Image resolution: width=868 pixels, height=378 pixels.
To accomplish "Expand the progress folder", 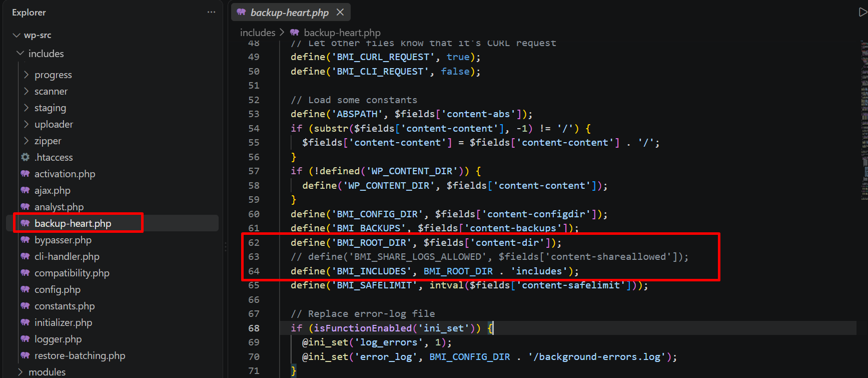I will click(x=26, y=75).
